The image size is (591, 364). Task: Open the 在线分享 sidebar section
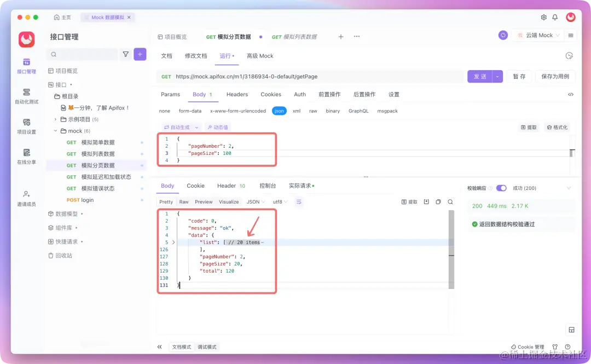(26, 157)
